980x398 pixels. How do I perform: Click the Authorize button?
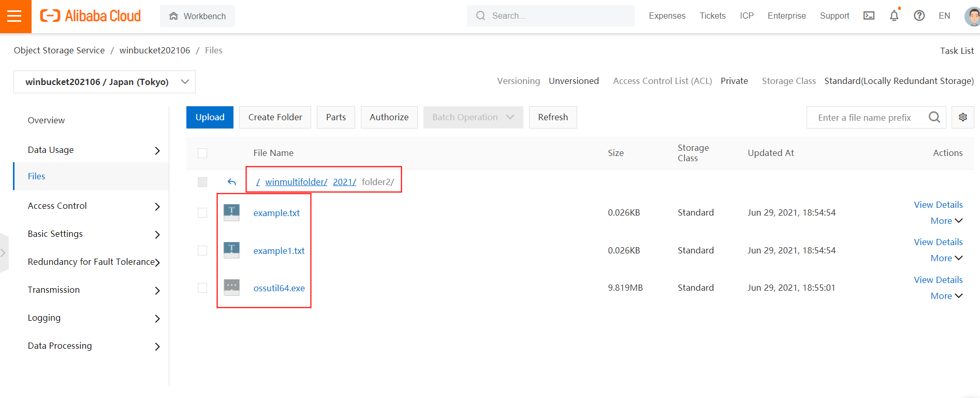point(389,117)
